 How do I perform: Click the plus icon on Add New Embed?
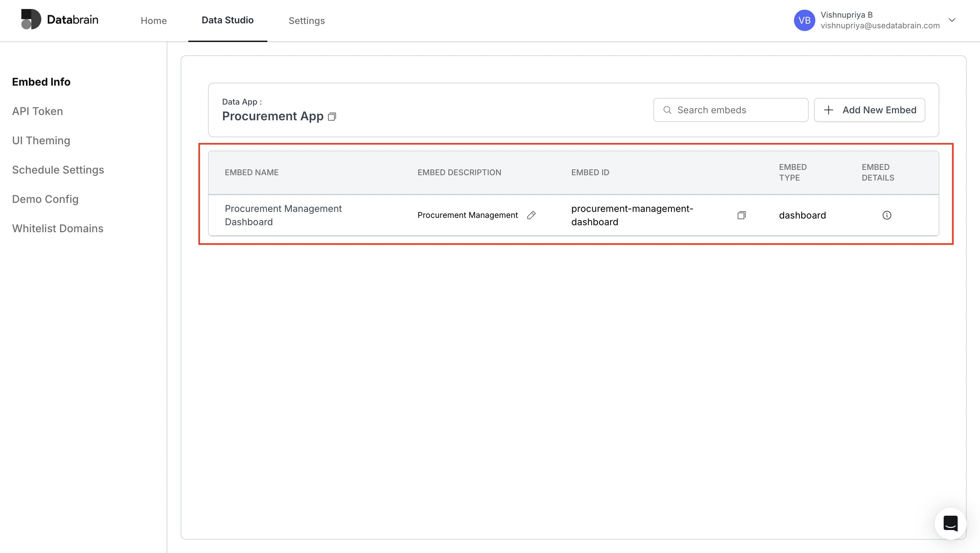(x=828, y=110)
